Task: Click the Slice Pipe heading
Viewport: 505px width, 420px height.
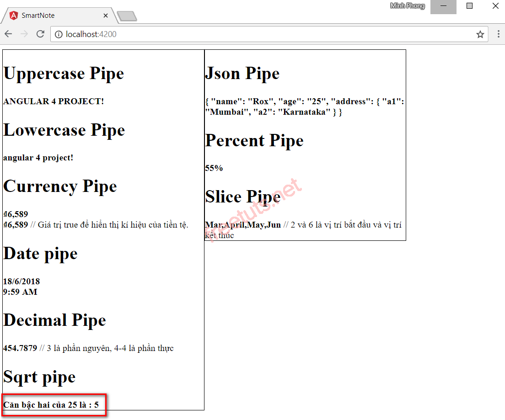Action: [x=243, y=197]
